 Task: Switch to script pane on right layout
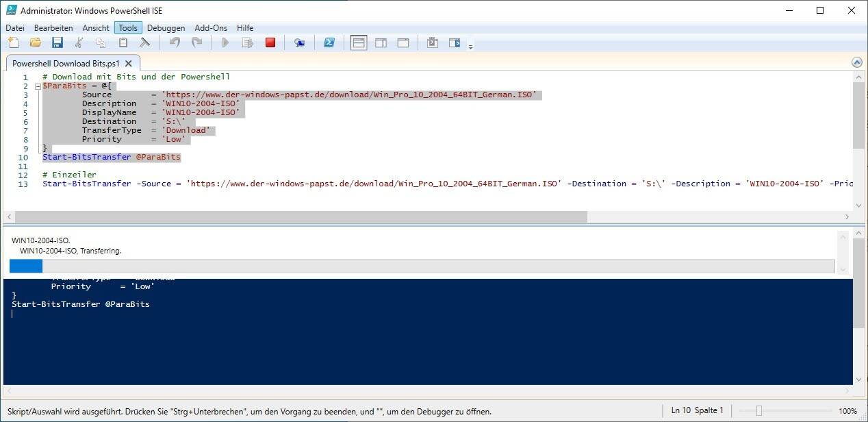pos(381,42)
